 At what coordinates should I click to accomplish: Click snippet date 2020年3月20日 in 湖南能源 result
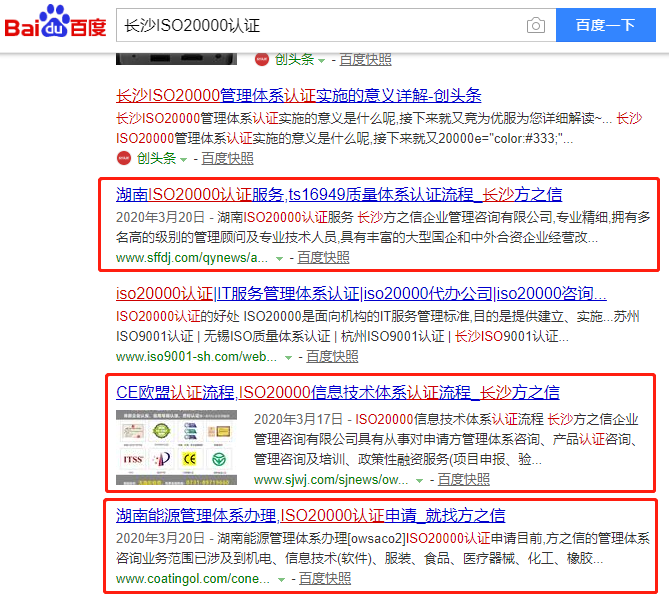(x=160, y=538)
